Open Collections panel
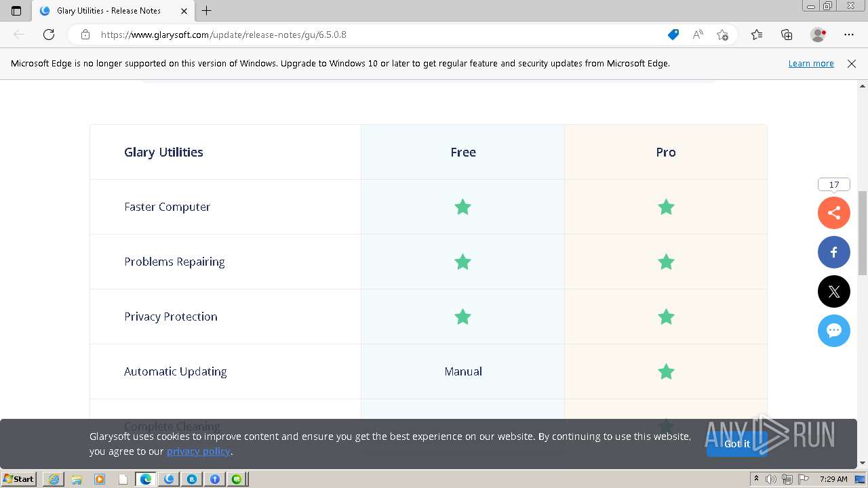 tap(787, 35)
